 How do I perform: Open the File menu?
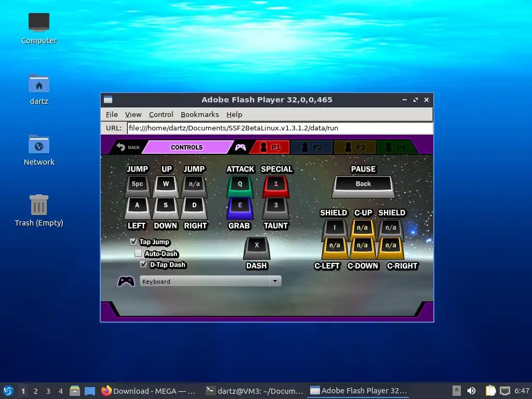click(x=112, y=115)
